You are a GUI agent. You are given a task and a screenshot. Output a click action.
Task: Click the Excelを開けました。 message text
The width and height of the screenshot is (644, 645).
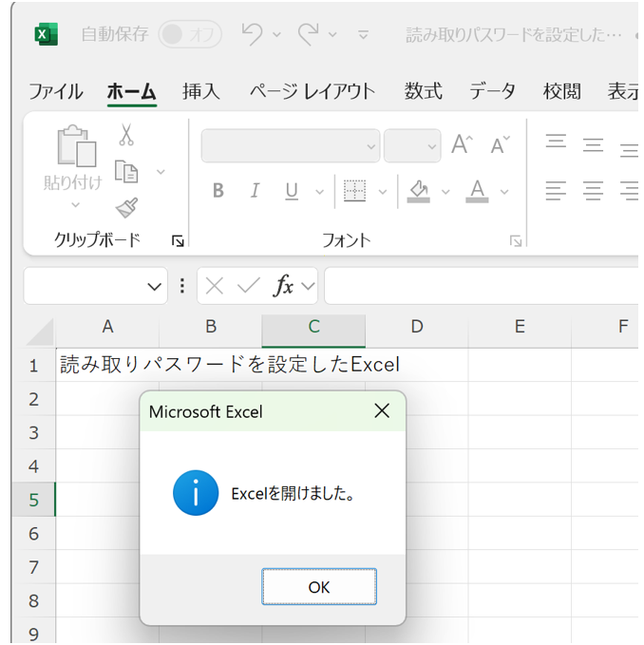pos(293,493)
